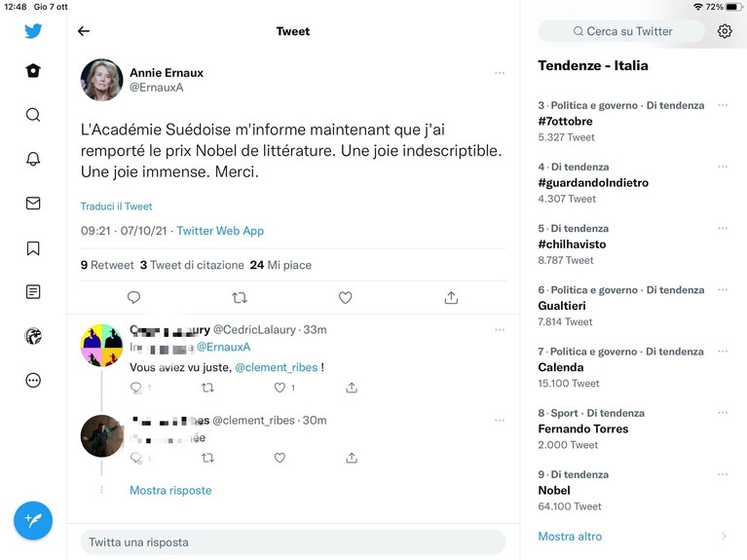747x560 pixels.
Task: Expand Mostra altro in trends
Action: [570, 537]
